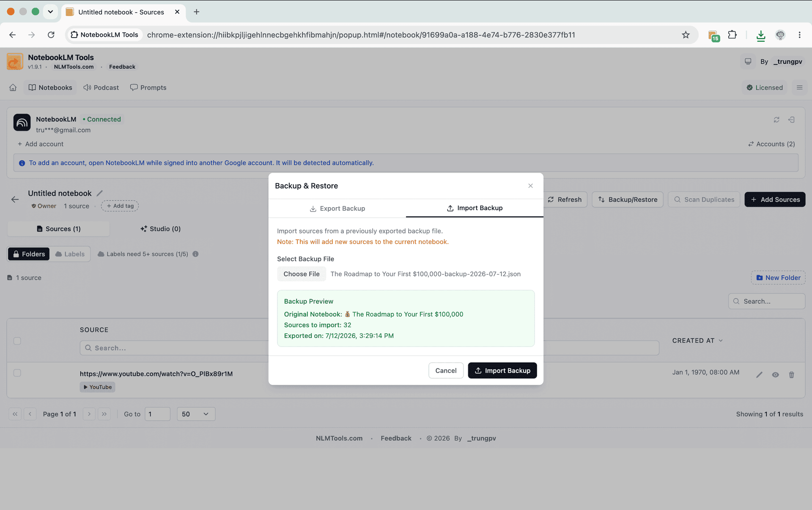812x510 pixels.
Task: Click the monitor icon beside By _trungpv
Action: tap(748, 61)
